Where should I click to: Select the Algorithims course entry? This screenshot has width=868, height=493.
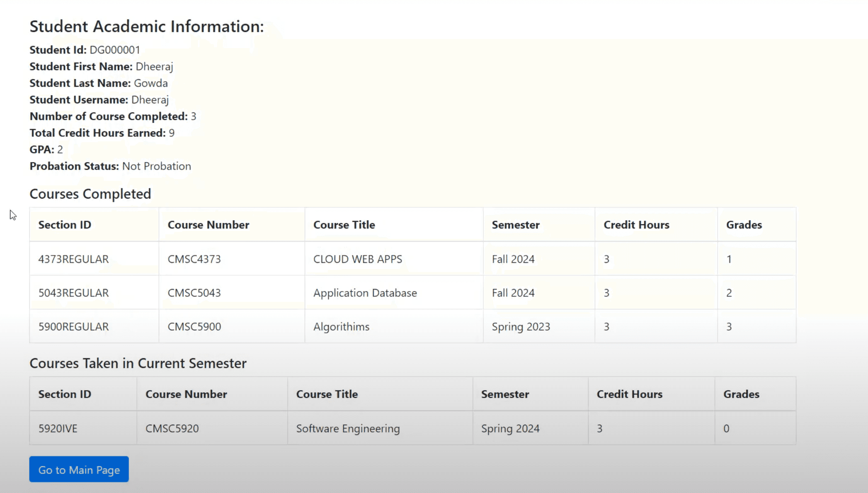coord(341,326)
